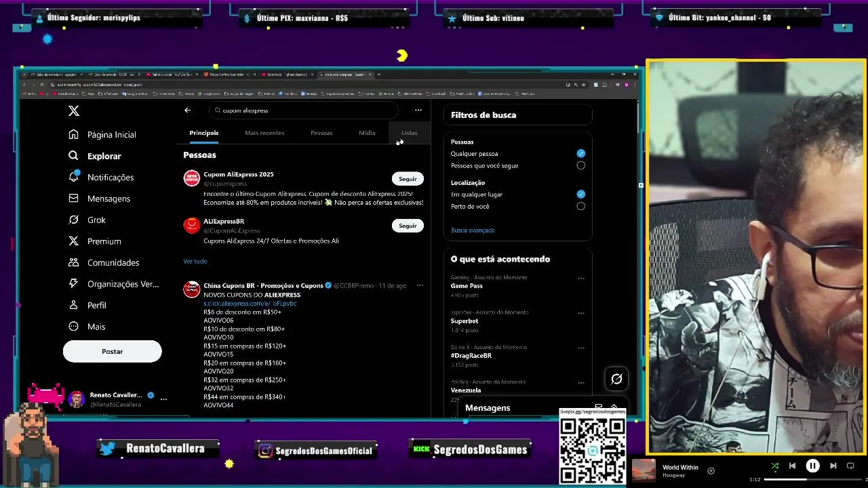The height and width of the screenshot is (488, 868).
Task: Click the livepix QR code
Action: [592, 449]
